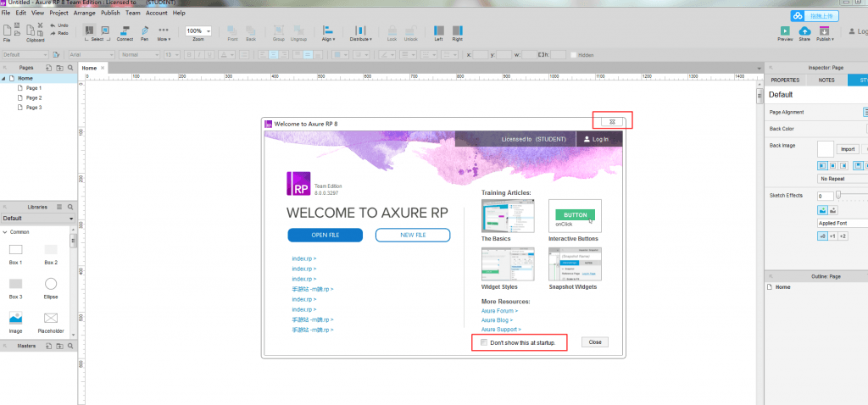Click Close button in welcome dialog
Viewport: 868px width, 405px height.
coord(595,342)
